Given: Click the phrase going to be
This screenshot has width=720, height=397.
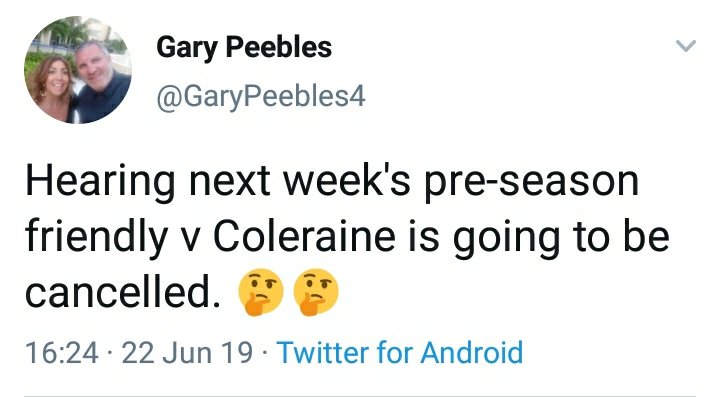Looking at the screenshot, I should click(561, 238).
